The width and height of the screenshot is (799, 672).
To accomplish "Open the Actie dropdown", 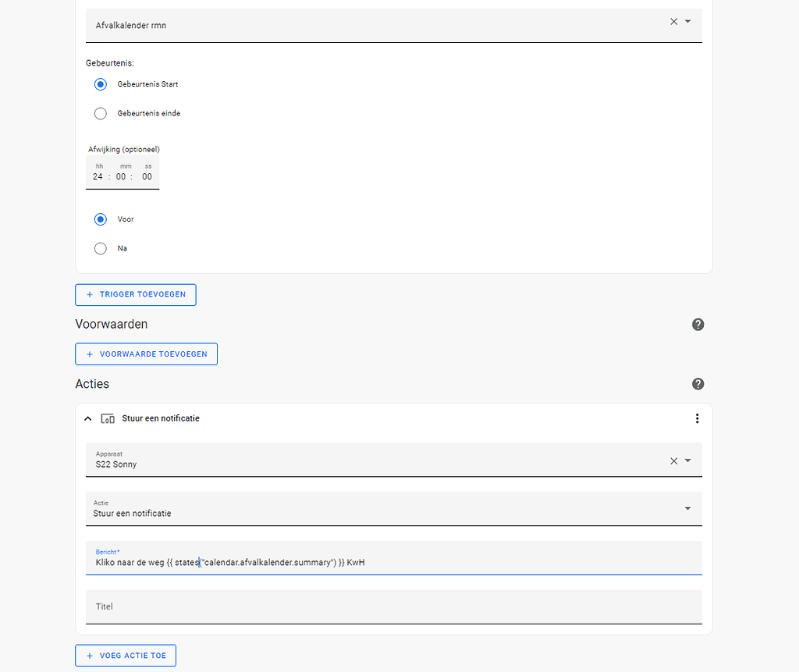I will tap(687, 508).
